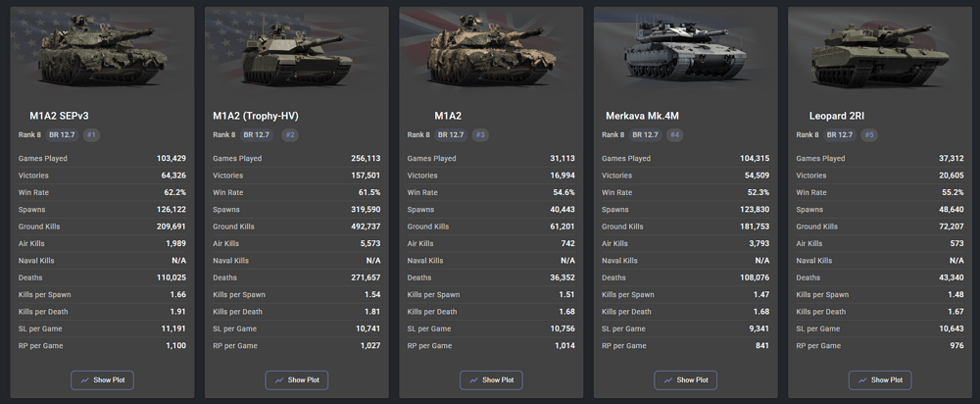Select the M1A2 SEPv3 title
The height and width of the screenshot is (404, 980).
[x=60, y=116]
